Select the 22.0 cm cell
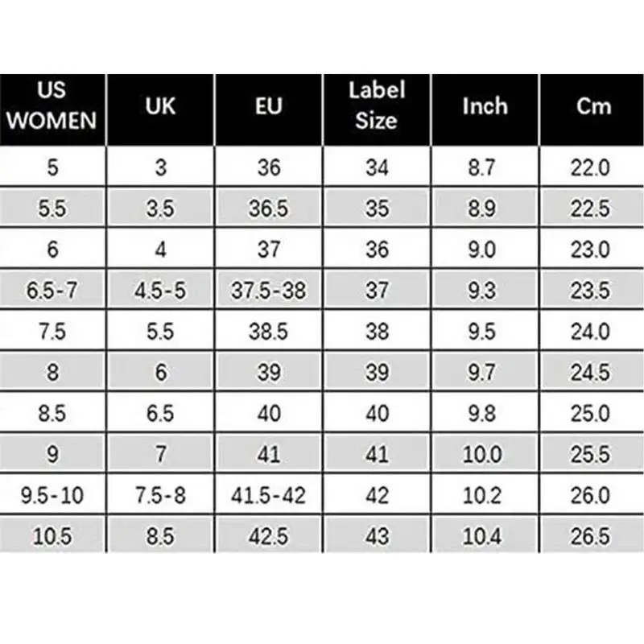Viewport: 644px width, 644px height. point(593,167)
